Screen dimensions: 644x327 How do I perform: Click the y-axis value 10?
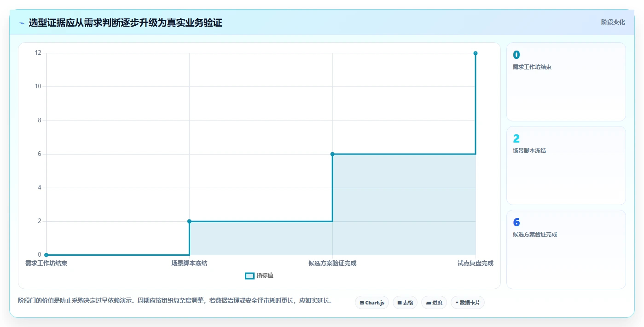(x=38, y=86)
